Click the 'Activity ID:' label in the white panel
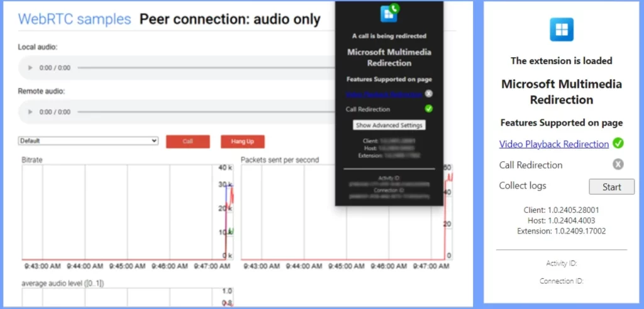 [x=562, y=263]
